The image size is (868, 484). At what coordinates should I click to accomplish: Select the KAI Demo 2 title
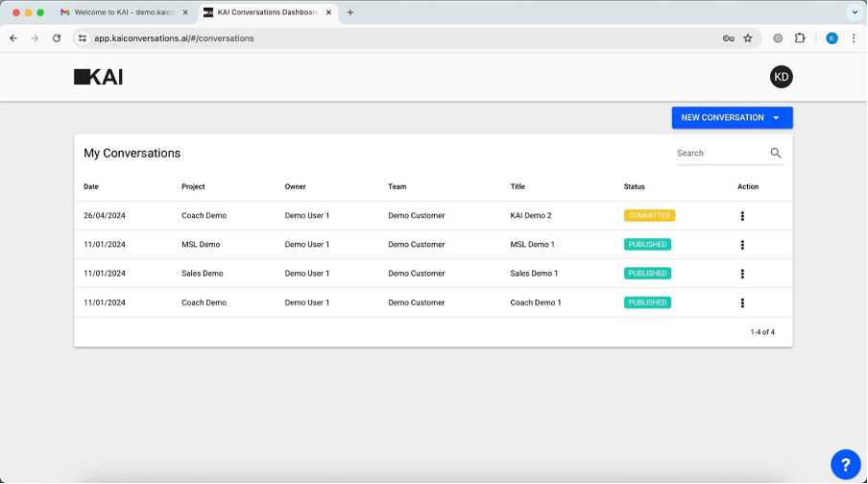(x=531, y=215)
